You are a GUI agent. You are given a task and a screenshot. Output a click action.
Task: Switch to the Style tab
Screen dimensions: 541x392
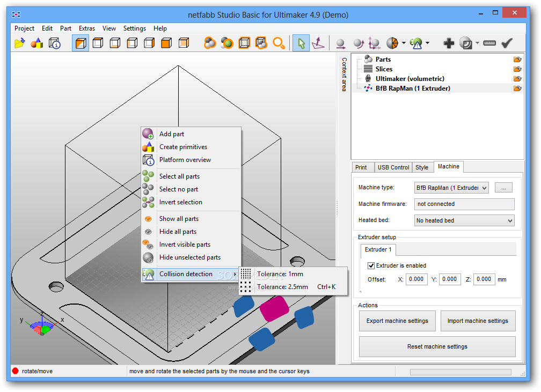coord(422,167)
